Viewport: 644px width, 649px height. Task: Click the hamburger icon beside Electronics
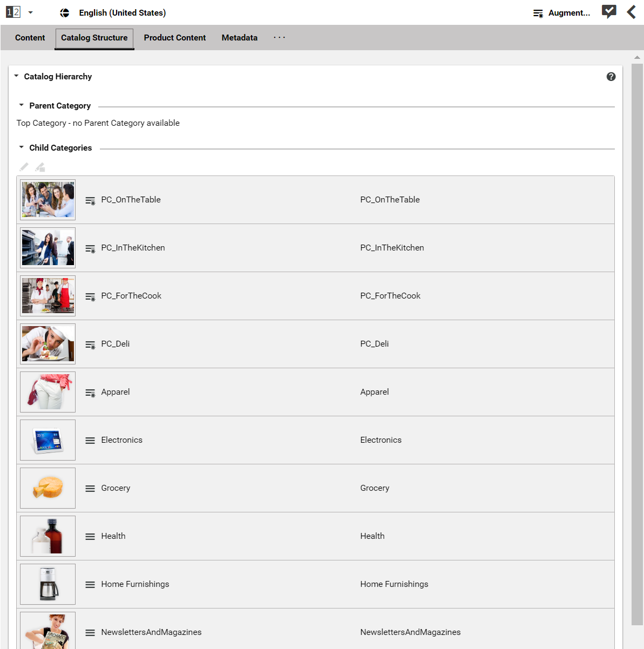coord(90,440)
